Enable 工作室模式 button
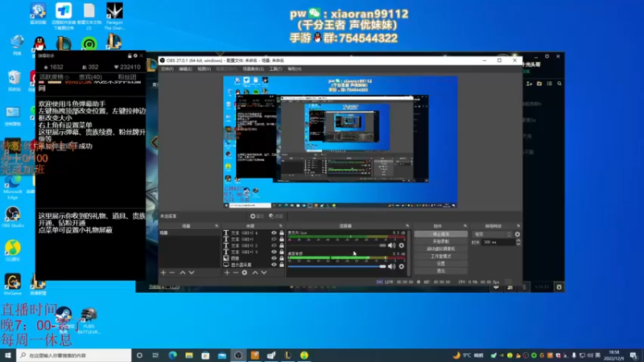 pos(440,256)
